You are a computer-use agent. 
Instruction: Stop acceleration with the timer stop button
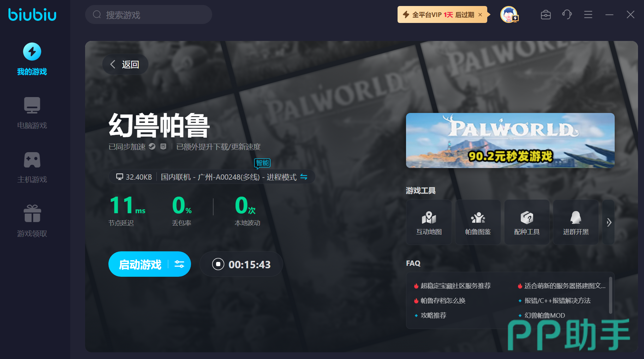click(x=218, y=264)
